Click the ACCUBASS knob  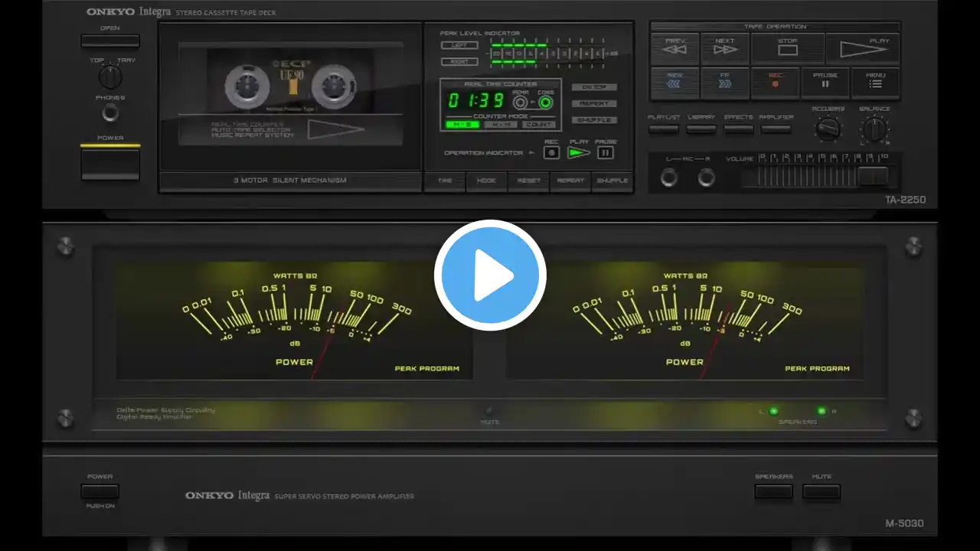(x=828, y=129)
